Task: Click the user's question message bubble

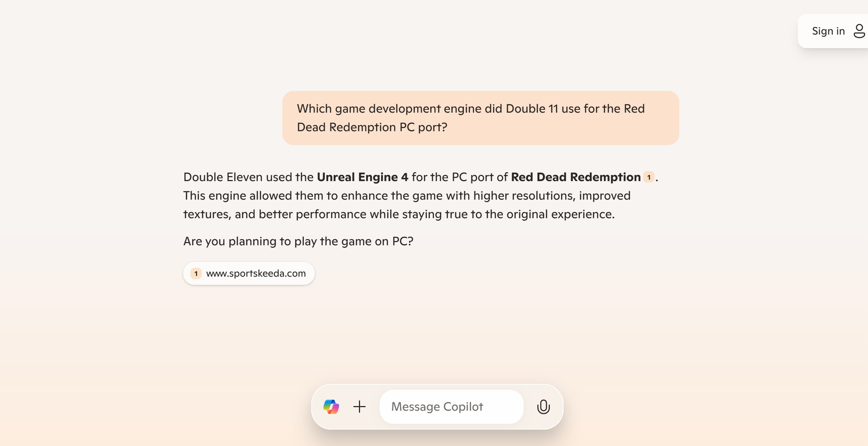Action: 481,118
